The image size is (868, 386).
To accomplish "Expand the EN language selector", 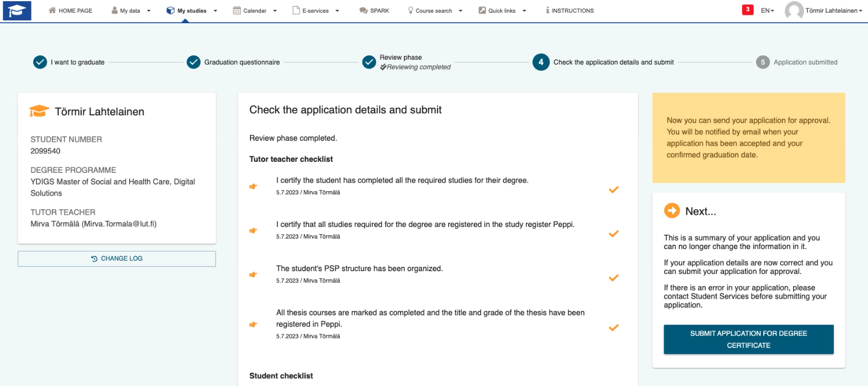I will tap(768, 10).
